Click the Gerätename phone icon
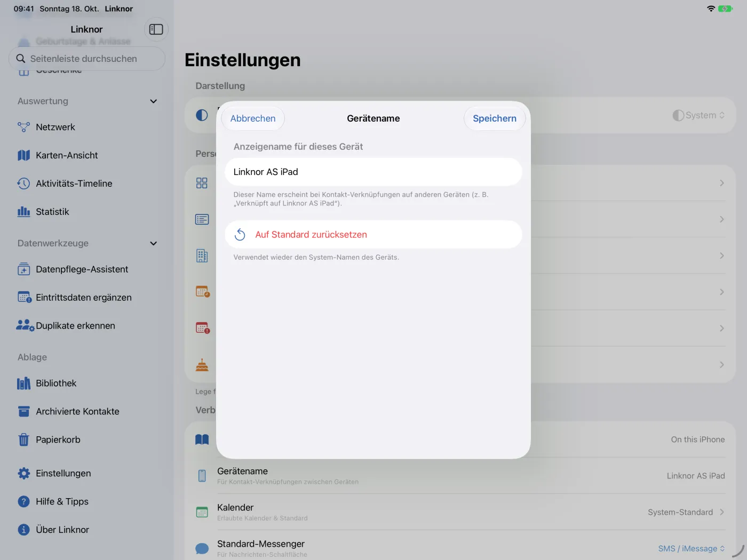The image size is (747, 560). point(202,476)
